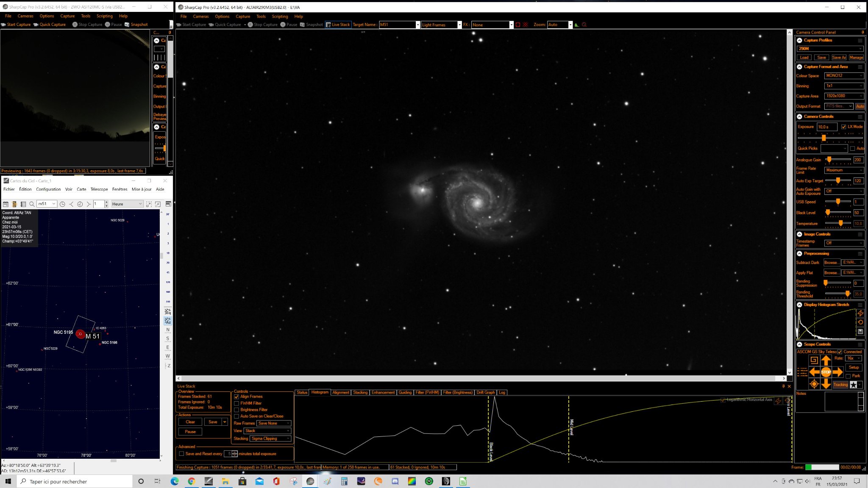Click the Live Stack toolbar button
Screen dimensions: 868x488
click(x=338, y=25)
